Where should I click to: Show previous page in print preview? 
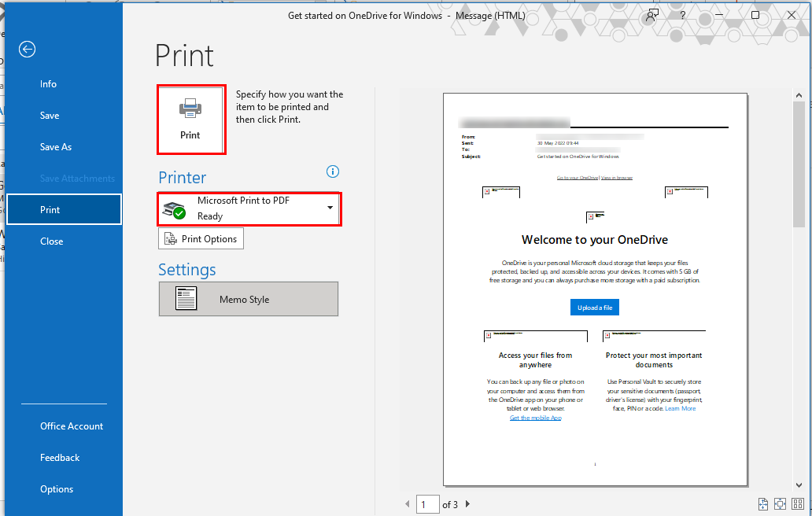408,504
